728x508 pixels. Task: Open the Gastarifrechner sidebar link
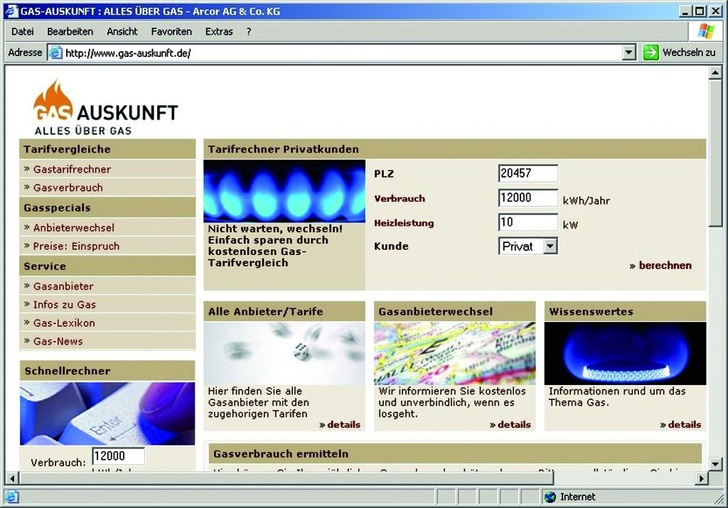pos(72,169)
